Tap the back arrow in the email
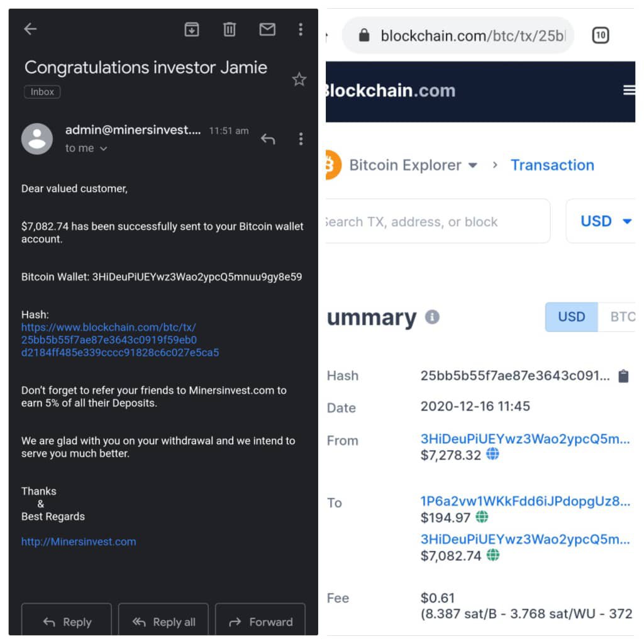644x644 pixels. 30,29
